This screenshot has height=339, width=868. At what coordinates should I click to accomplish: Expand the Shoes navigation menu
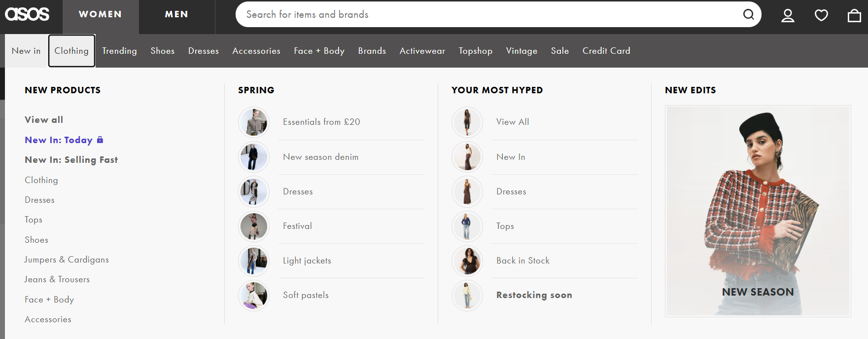click(162, 51)
